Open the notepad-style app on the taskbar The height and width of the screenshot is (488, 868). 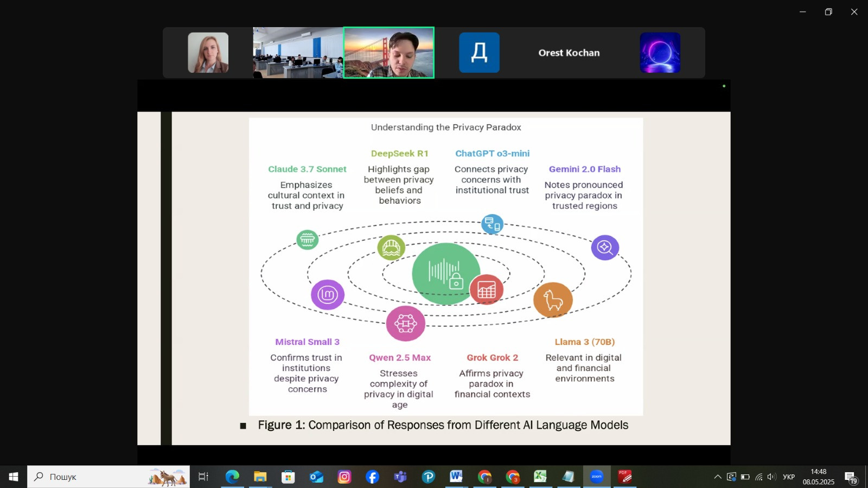click(569, 477)
